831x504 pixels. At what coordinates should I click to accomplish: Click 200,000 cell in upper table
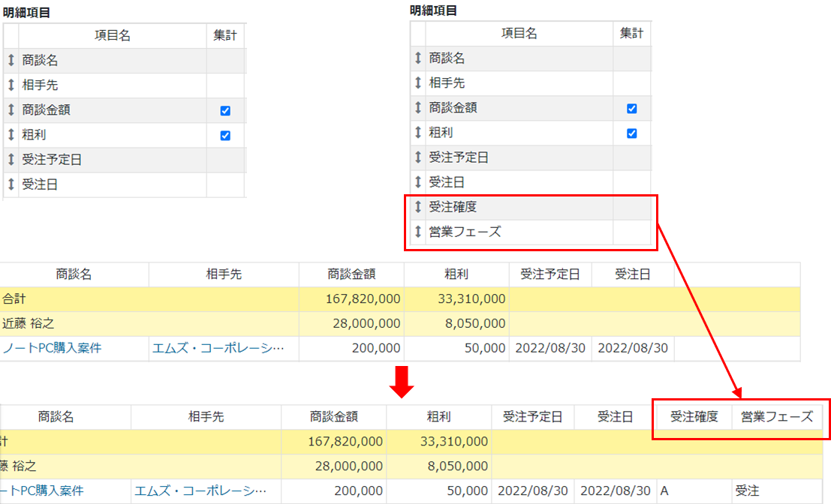(x=376, y=348)
